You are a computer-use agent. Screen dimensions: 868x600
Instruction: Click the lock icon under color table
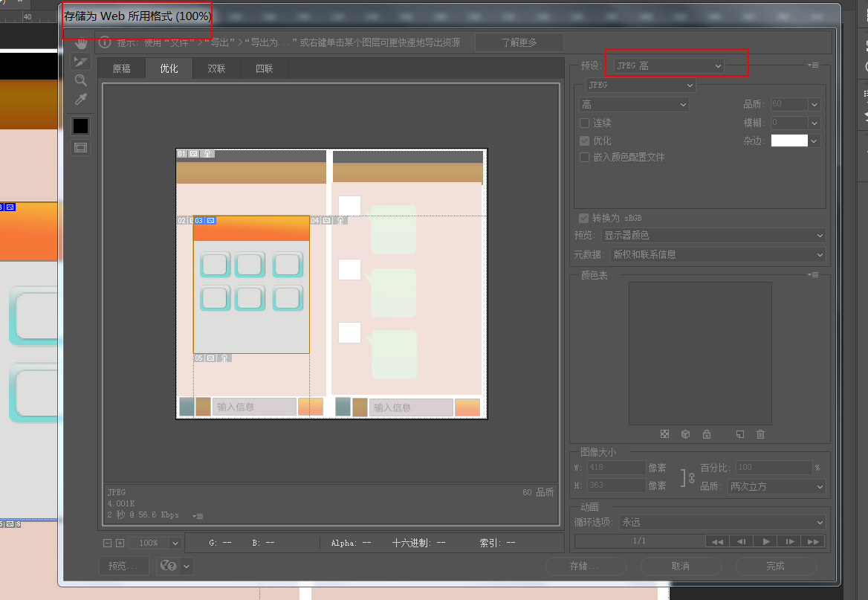click(x=706, y=434)
